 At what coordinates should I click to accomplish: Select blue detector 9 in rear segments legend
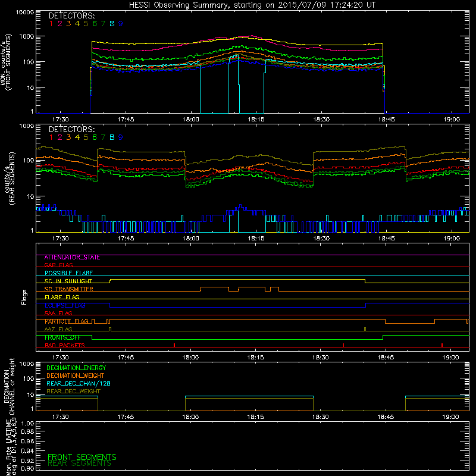click(121, 137)
